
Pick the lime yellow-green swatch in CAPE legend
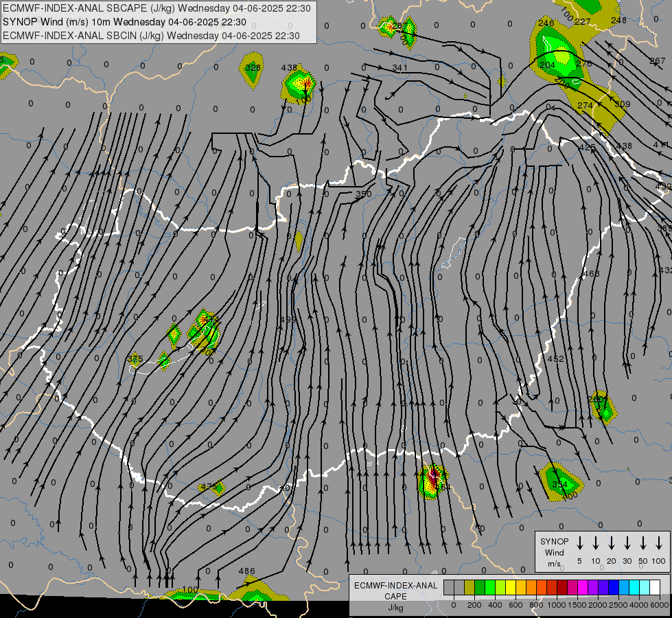[x=500, y=588]
